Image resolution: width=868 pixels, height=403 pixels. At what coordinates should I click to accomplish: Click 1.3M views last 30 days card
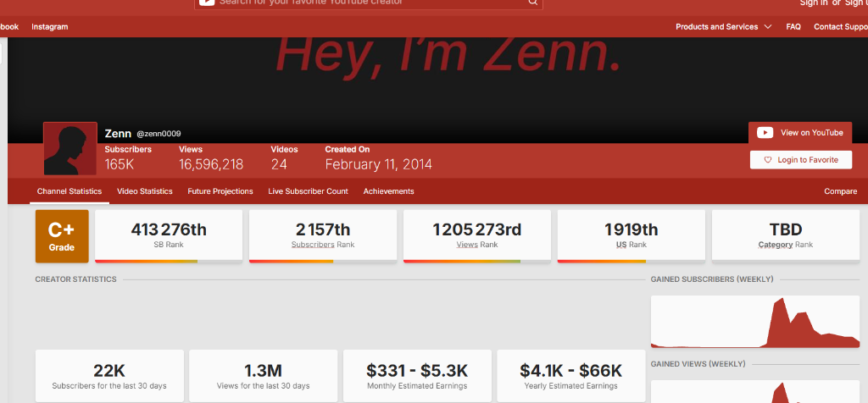(263, 376)
